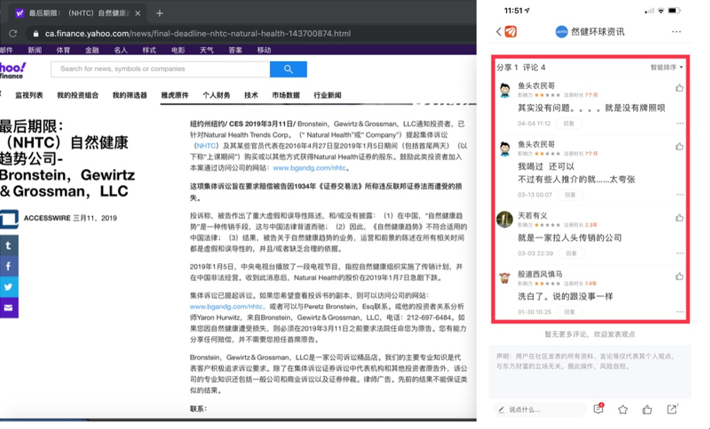Switch to the 行业新闻 tab

click(327, 95)
